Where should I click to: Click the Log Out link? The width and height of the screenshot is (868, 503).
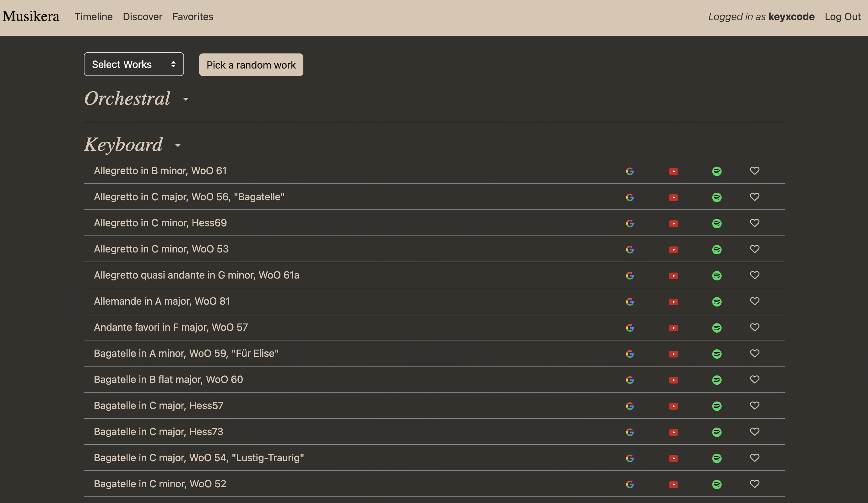point(843,17)
